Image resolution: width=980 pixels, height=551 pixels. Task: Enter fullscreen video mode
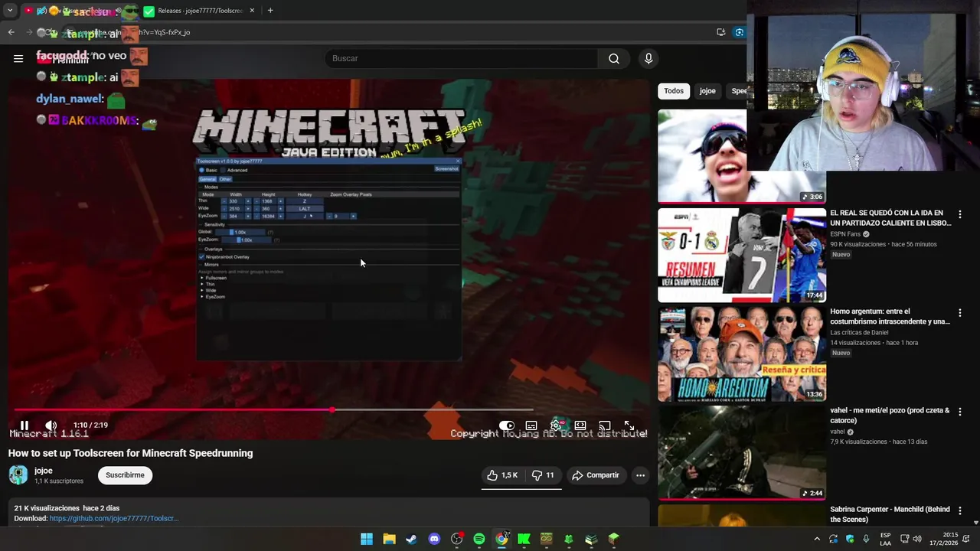[x=629, y=425]
